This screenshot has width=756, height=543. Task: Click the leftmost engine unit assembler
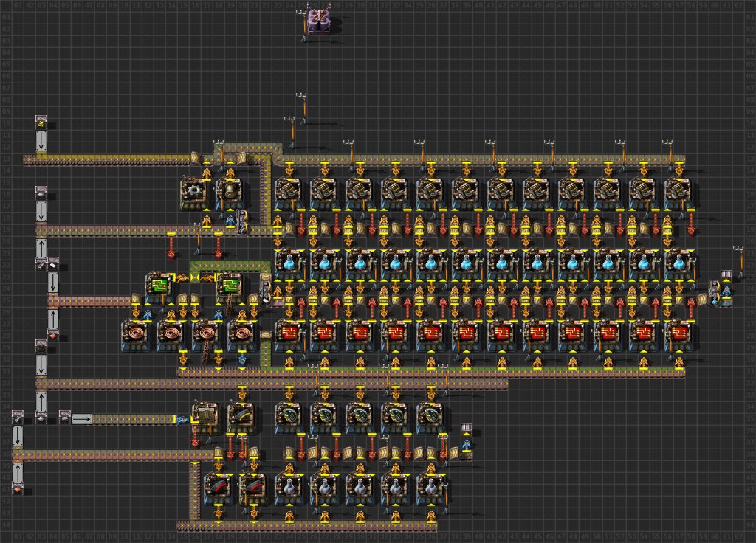click(289, 193)
